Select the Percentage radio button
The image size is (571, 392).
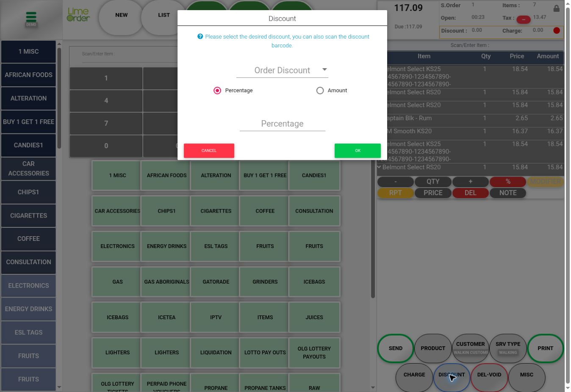click(217, 91)
